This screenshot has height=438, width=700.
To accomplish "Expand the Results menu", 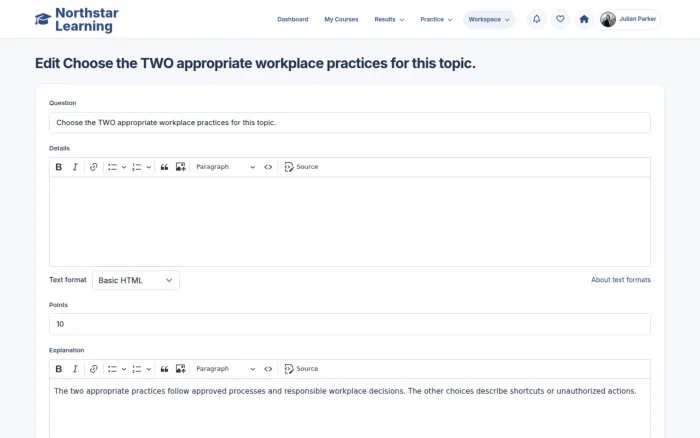I will point(389,20).
